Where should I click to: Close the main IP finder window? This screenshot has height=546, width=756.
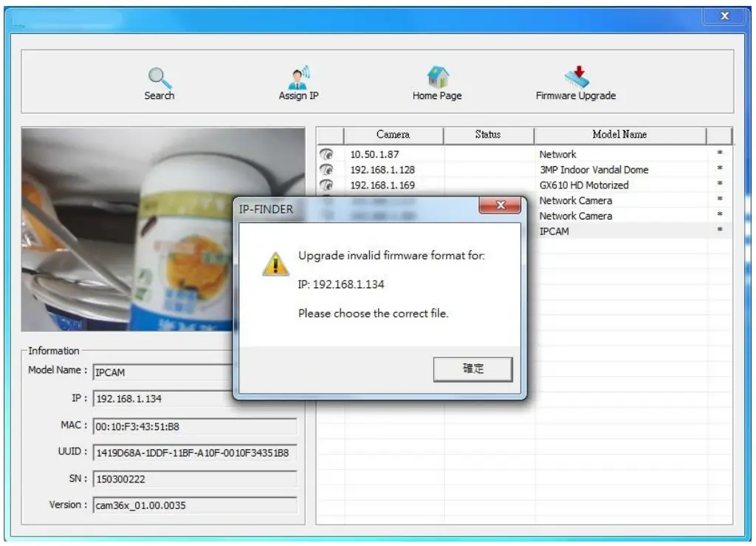click(724, 16)
